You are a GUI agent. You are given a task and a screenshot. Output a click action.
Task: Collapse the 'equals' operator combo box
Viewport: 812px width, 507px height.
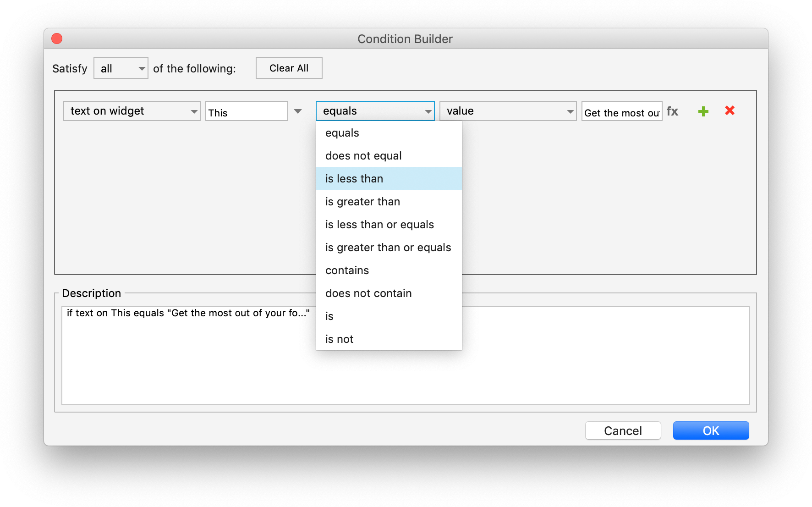375,111
